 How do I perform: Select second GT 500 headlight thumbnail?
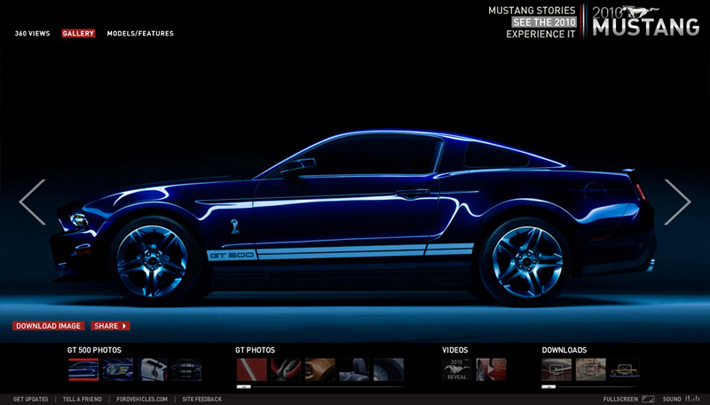(x=118, y=370)
